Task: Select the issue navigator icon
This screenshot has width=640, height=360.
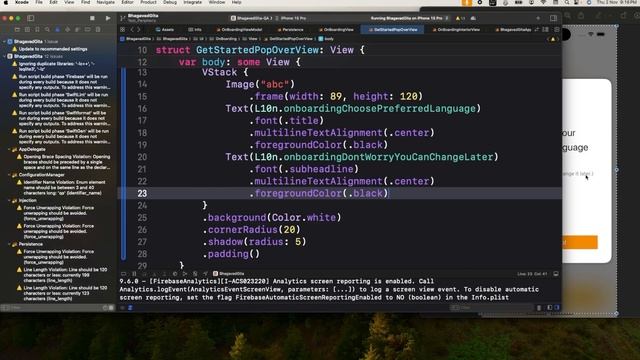Action: (x=57, y=30)
